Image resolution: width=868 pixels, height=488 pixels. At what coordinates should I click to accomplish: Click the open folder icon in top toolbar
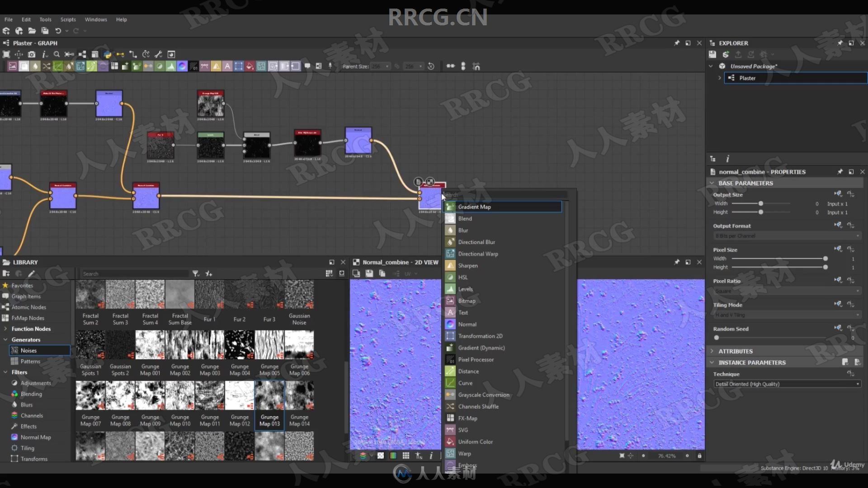click(32, 31)
